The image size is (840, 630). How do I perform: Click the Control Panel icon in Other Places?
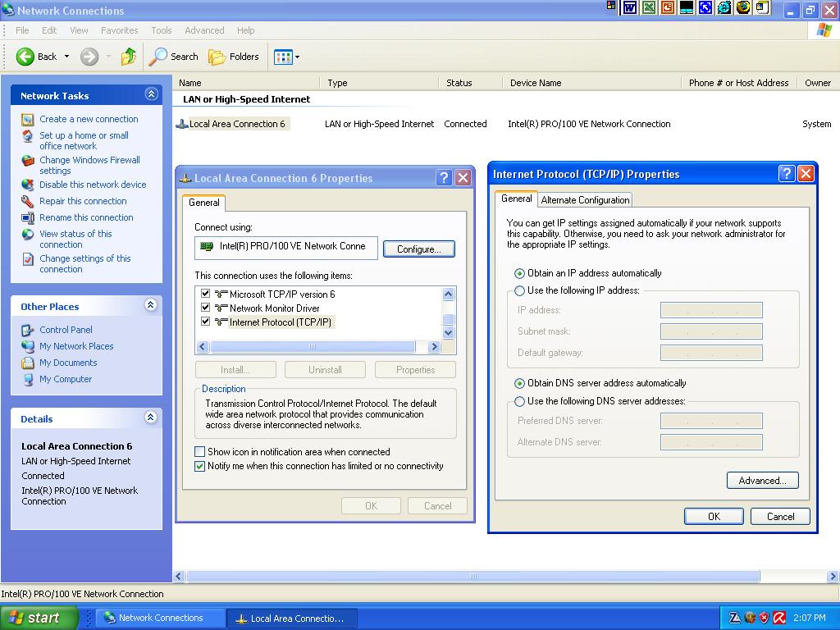[x=27, y=330]
